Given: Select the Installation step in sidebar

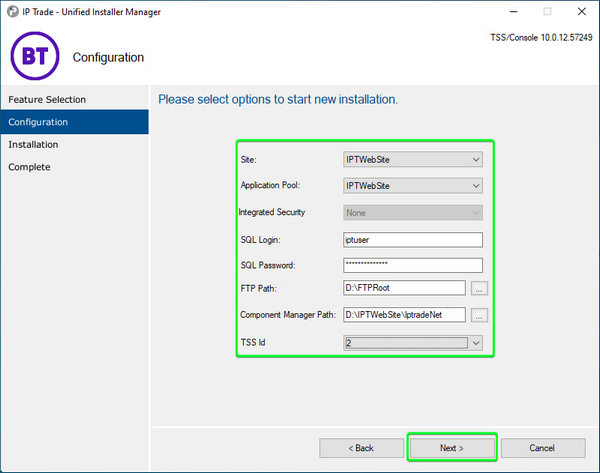Looking at the screenshot, I should click(75, 145).
